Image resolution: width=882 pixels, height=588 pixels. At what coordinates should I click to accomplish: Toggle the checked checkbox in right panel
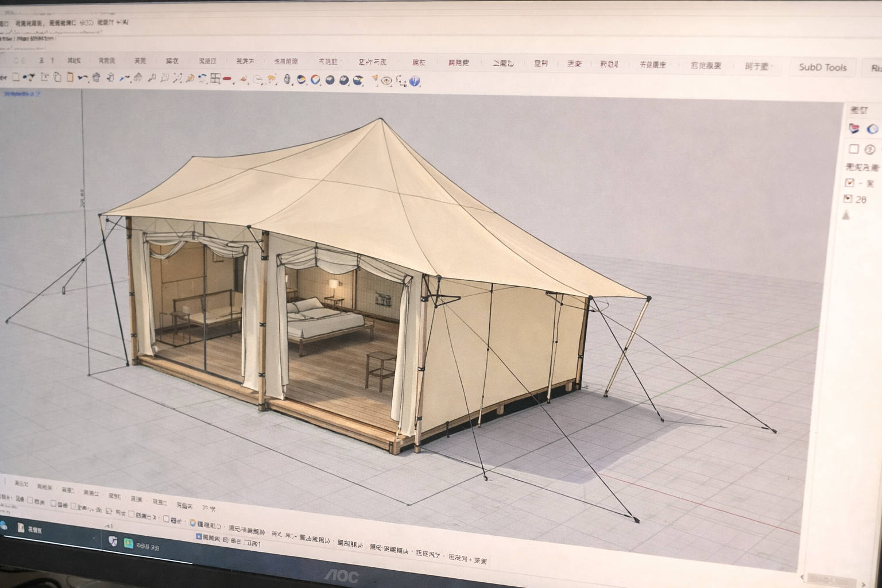click(849, 183)
